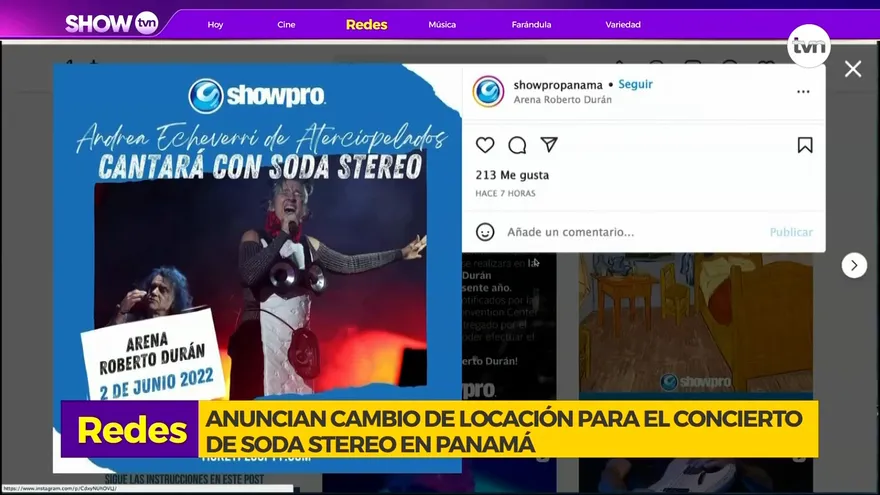Viewport: 880px width, 495px height.
Task: Open the showpropanama profile avatar
Action: (488, 91)
